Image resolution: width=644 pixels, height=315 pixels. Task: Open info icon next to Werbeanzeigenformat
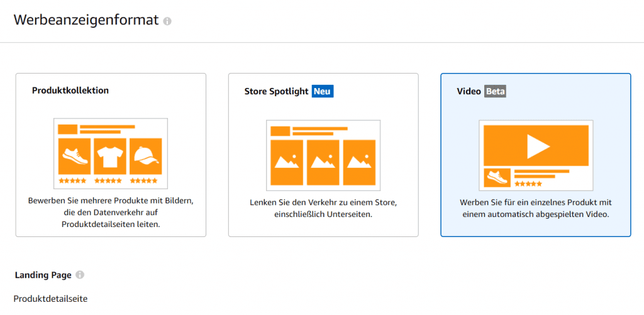tap(167, 21)
